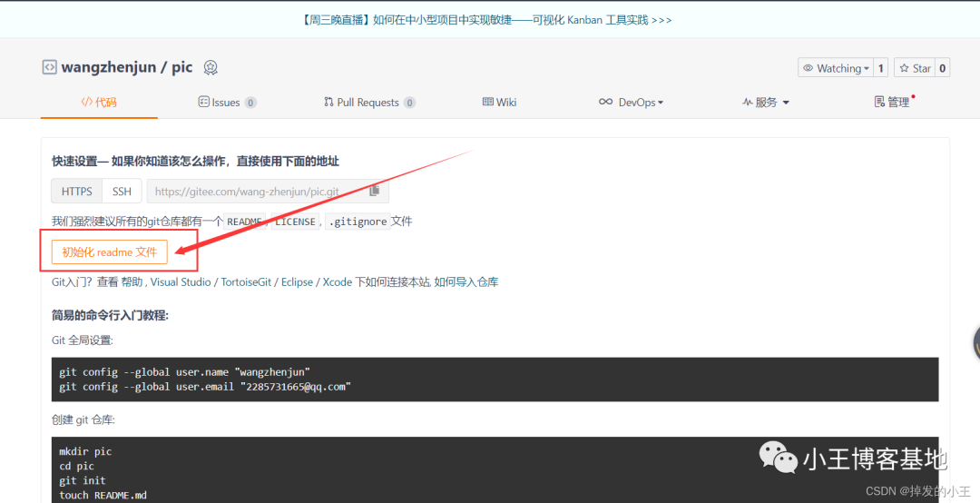Click the wangzhenjun owner name
The image size is (980, 503).
point(109,67)
